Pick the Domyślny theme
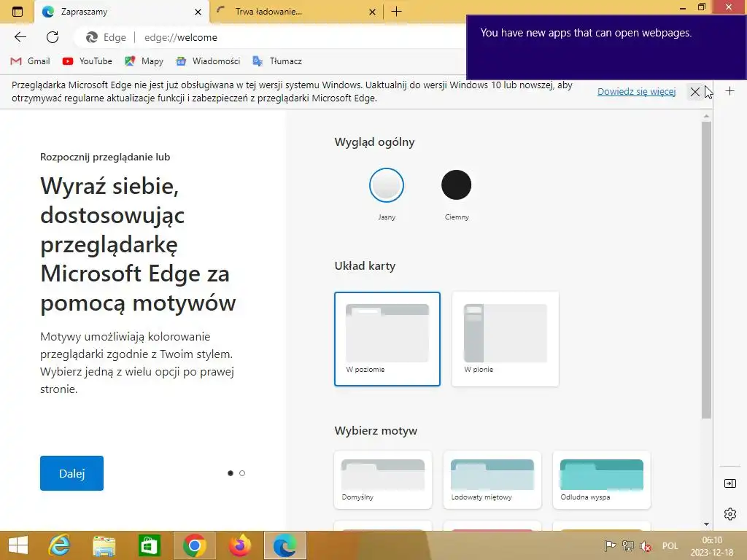Viewport: 747px width, 560px height. tap(383, 480)
